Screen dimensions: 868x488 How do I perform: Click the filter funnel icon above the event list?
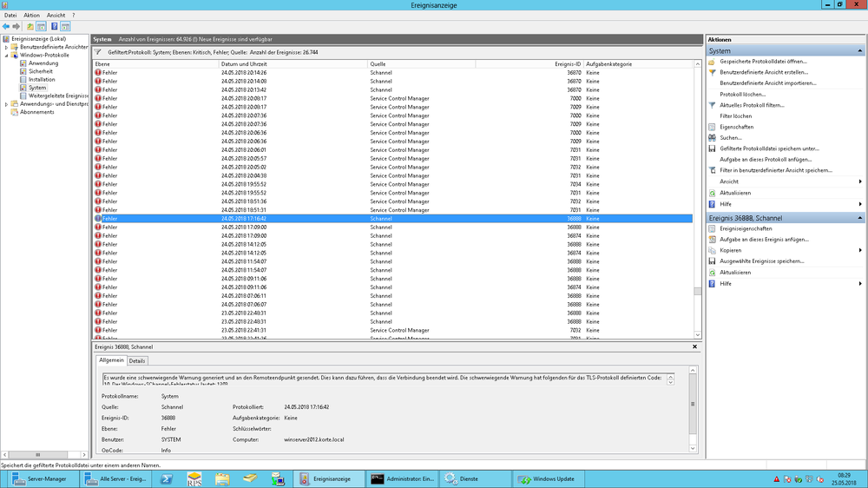(x=98, y=52)
